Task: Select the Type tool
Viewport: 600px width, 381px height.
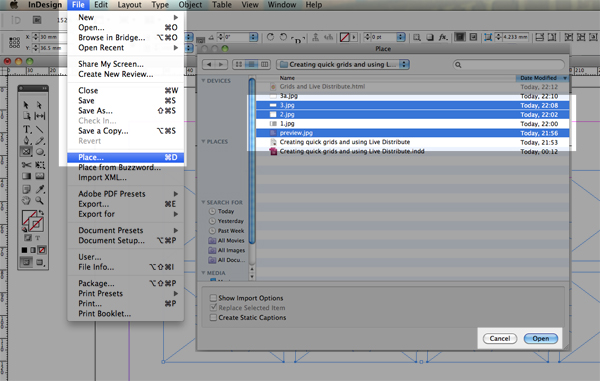Action: (x=26, y=130)
